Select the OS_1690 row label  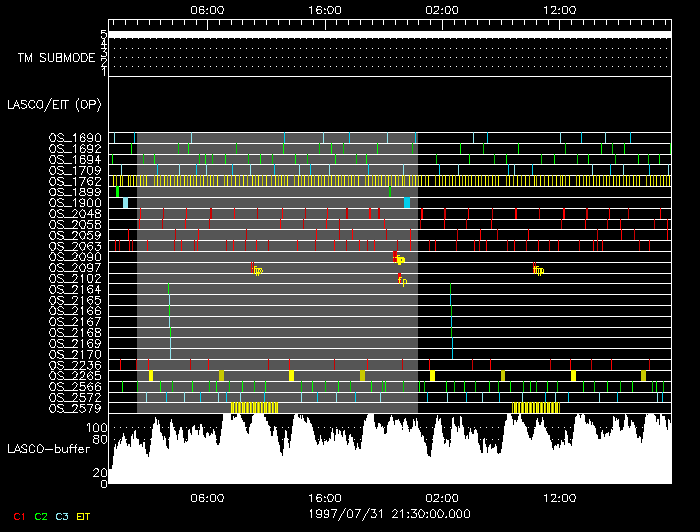pos(74,138)
